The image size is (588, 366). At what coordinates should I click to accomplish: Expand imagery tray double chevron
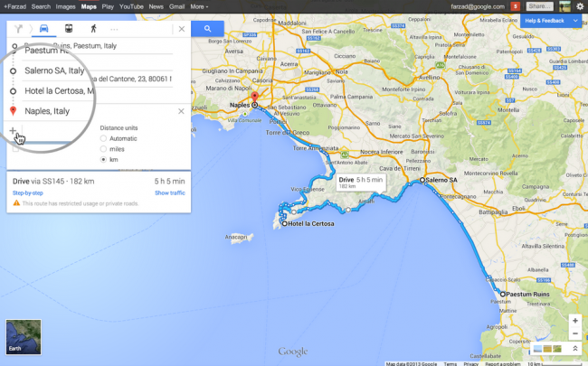point(574,349)
